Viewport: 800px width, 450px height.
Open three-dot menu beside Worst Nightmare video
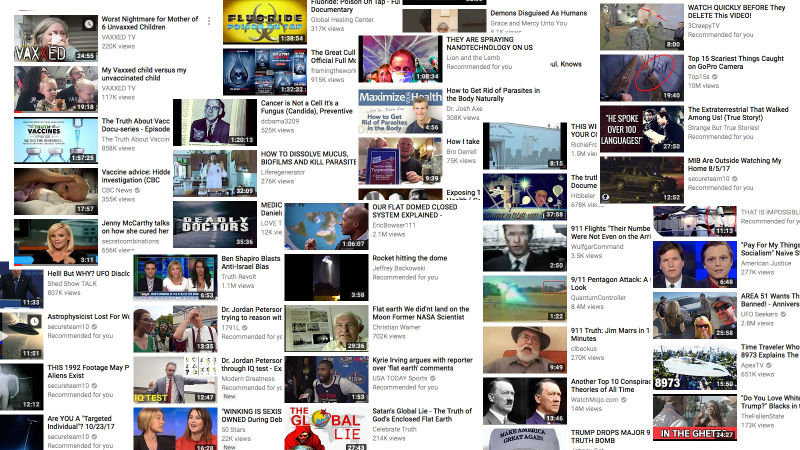point(209,21)
